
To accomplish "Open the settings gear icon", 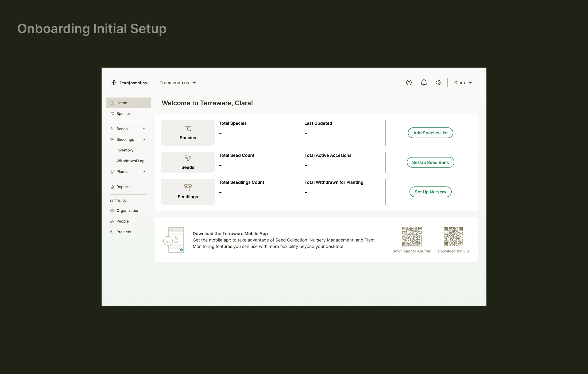I will pos(439,83).
